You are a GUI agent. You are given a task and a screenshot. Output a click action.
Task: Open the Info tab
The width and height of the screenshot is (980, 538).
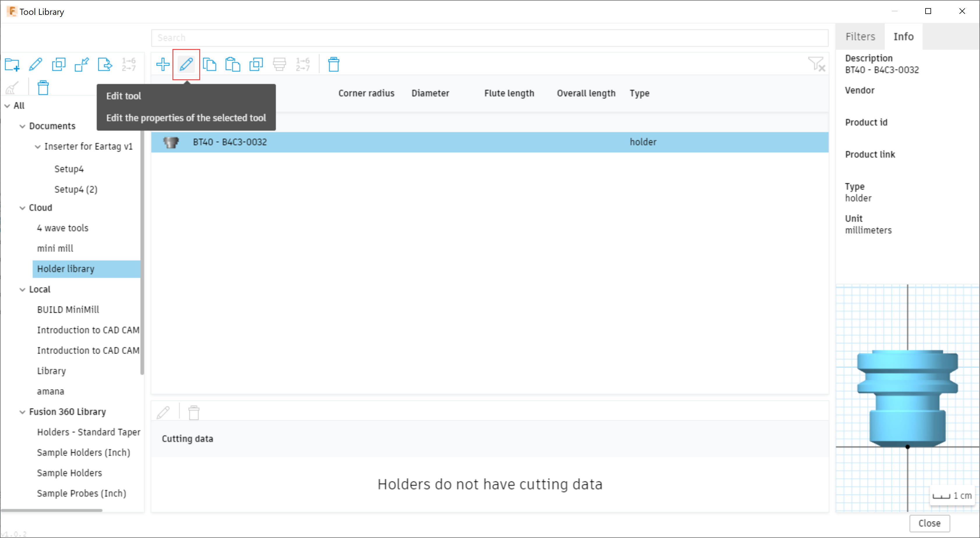pos(903,36)
